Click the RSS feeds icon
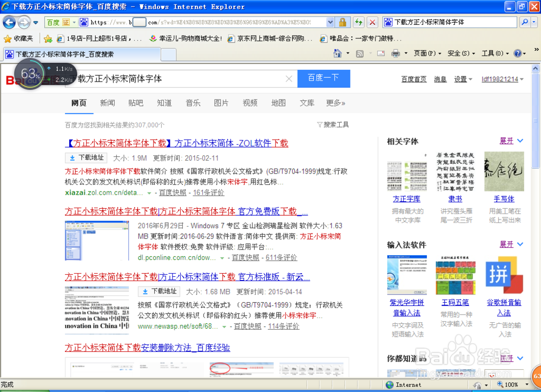 point(360,54)
